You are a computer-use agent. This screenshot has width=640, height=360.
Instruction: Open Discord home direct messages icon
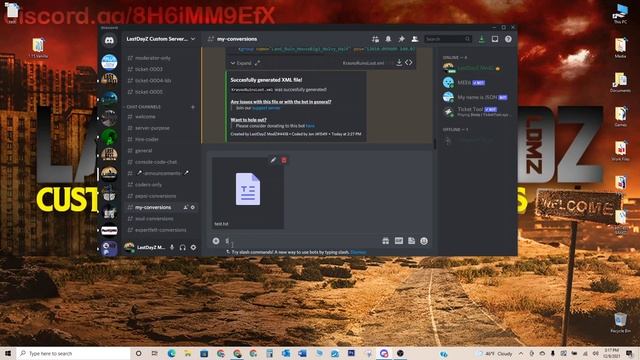(x=109, y=40)
